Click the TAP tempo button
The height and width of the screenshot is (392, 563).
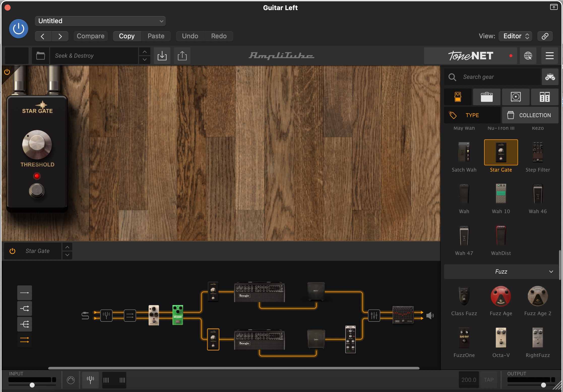[488, 380]
